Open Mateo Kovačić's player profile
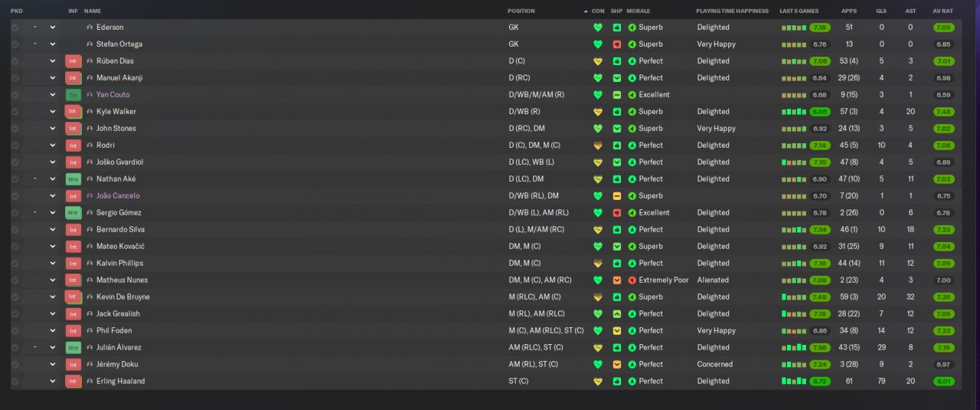Screen dimensions: 980x410 tap(120, 247)
